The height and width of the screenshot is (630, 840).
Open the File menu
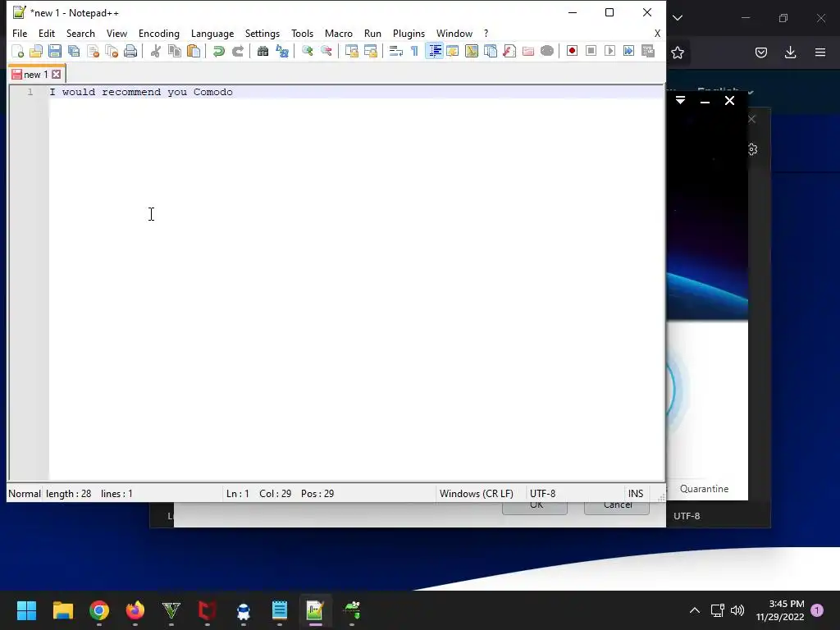20,33
